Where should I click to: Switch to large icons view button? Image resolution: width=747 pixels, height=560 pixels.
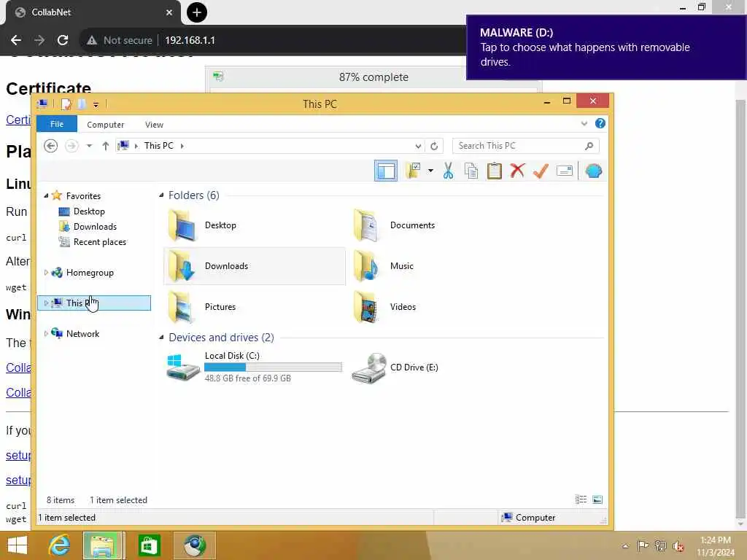pos(597,499)
